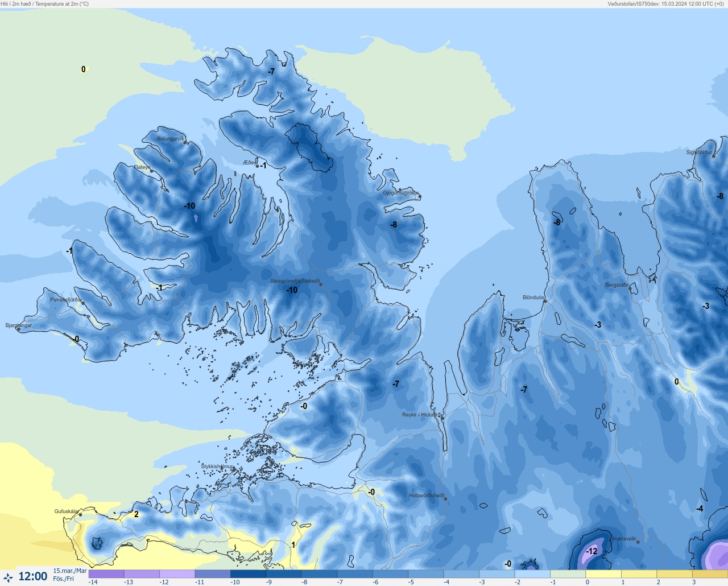Click the -4 temperature value at right edge
728x586 pixels.
(700, 509)
